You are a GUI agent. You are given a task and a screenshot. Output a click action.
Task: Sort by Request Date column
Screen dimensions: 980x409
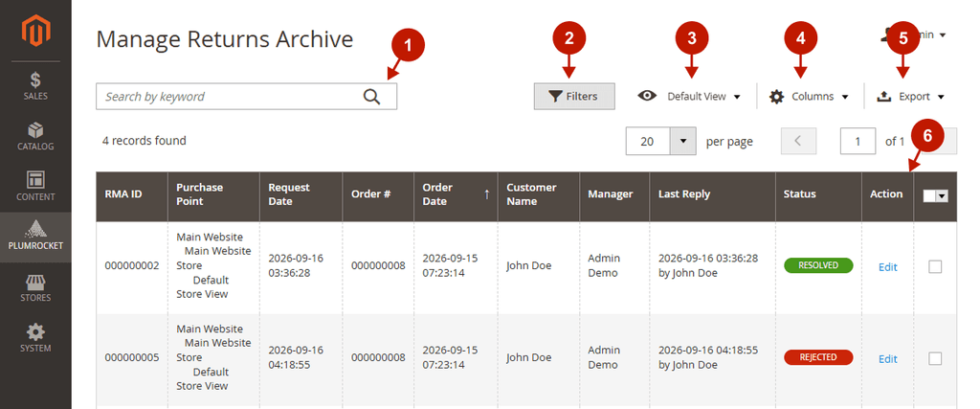coord(301,196)
